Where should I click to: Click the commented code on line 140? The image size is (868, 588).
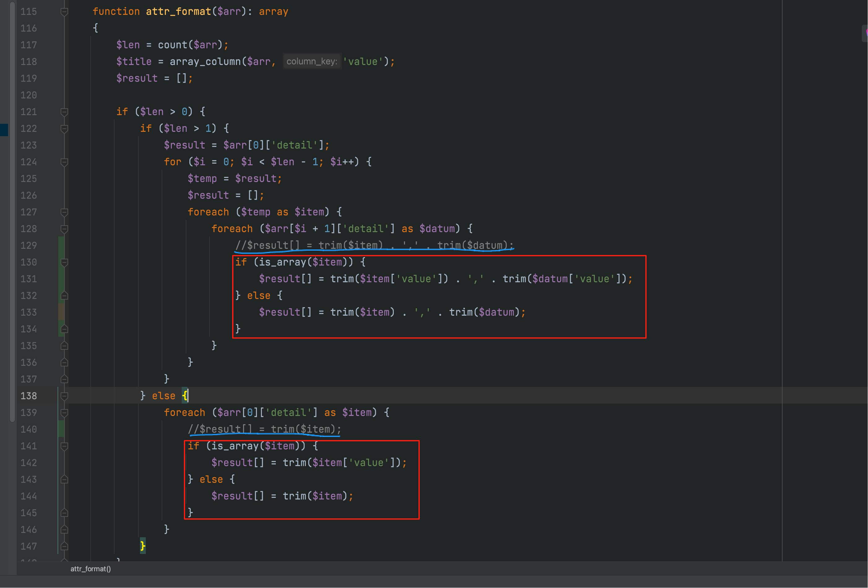tap(264, 429)
